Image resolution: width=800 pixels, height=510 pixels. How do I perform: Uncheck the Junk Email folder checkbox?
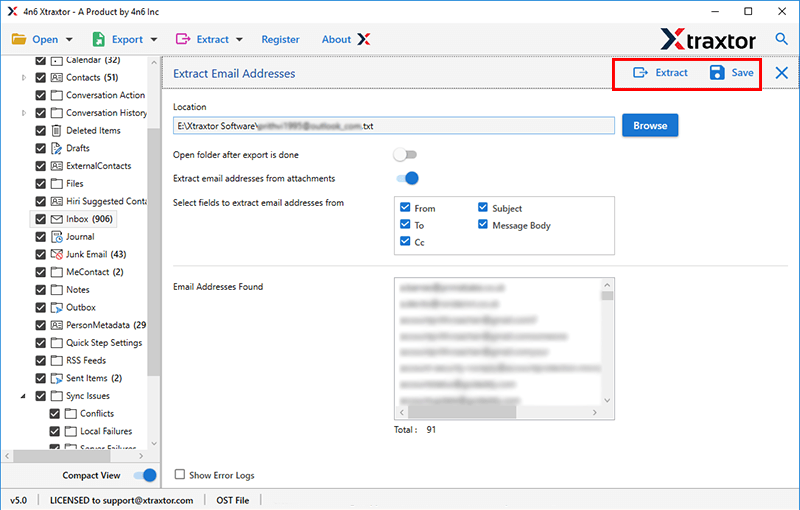[x=41, y=254]
